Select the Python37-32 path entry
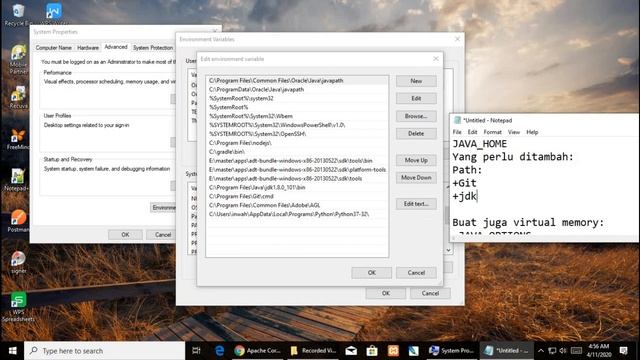Viewport: 640px width, 360px height. click(x=297, y=214)
